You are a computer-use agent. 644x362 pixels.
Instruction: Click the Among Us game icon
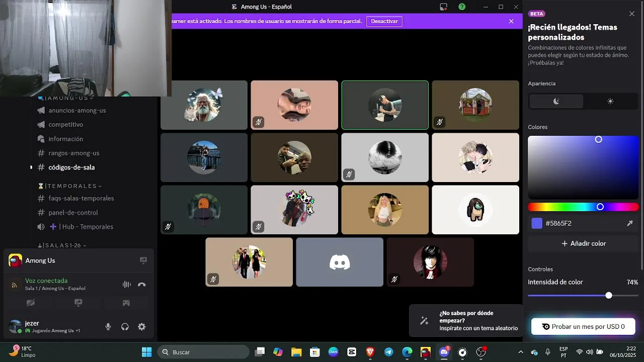[x=16, y=260]
